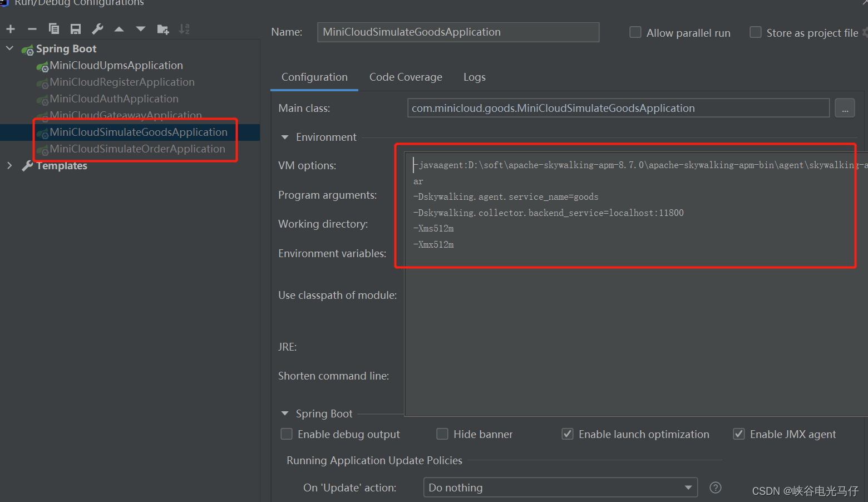Click the -Xmx512m line in VM options

[433, 245]
